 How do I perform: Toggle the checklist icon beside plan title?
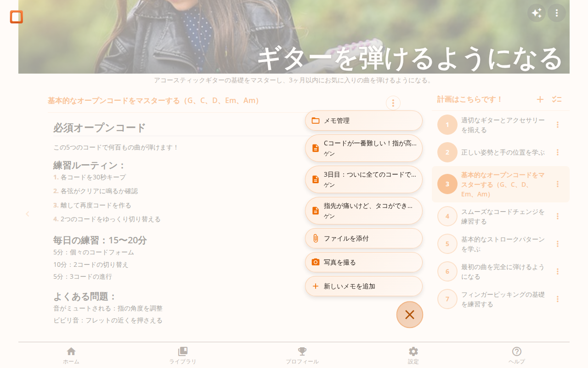click(x=557, y=99)
